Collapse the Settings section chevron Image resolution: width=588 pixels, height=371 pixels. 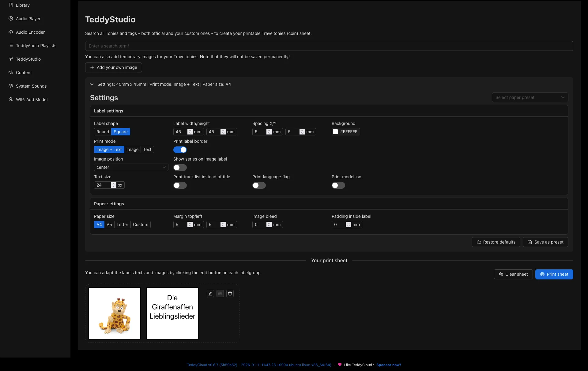[x=92, y=84]
